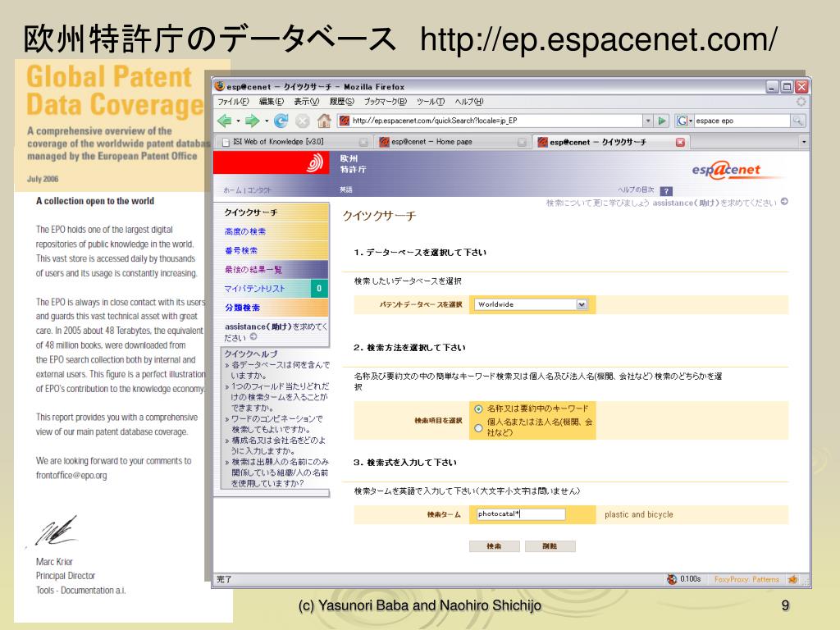Click the green Go arrow beside the URL bar
The image size is (840, 630).
click(662, 121)
